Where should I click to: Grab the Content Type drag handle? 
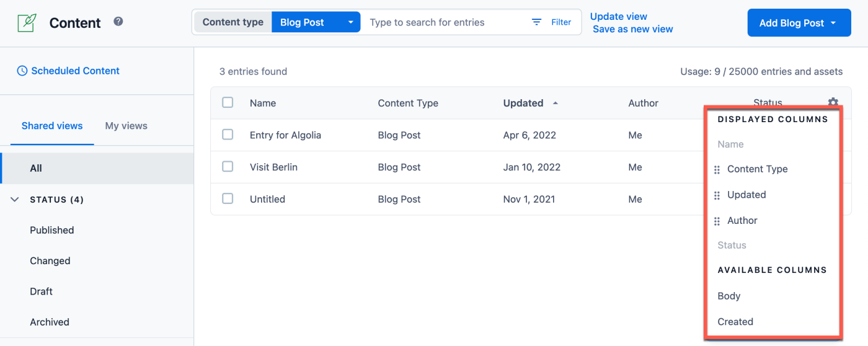pyautogui.click(x=717, y=169)
